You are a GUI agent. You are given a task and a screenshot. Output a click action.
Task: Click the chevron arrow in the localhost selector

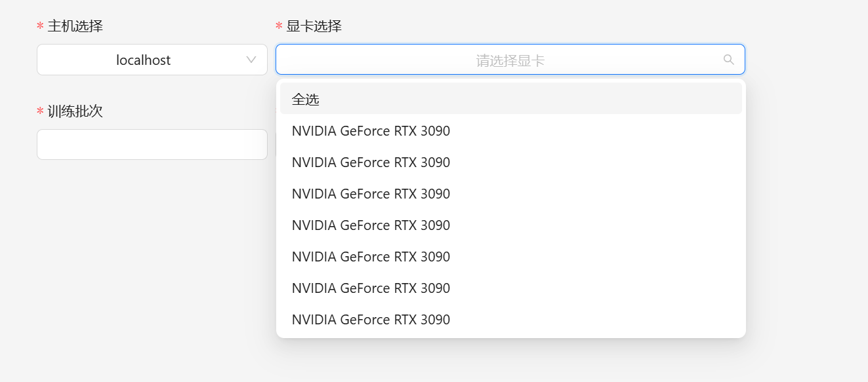251,60
